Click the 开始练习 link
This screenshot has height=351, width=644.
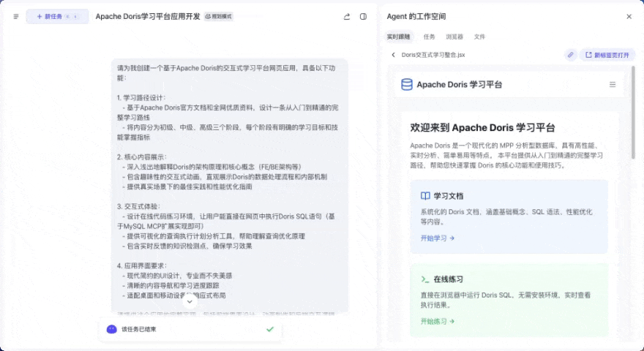pos(438,322)
